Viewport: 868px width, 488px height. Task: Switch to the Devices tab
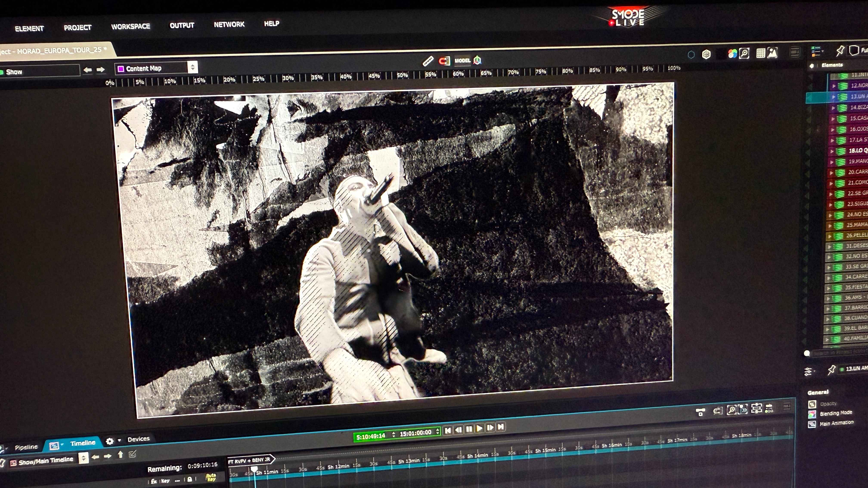[x=138, y=439]
